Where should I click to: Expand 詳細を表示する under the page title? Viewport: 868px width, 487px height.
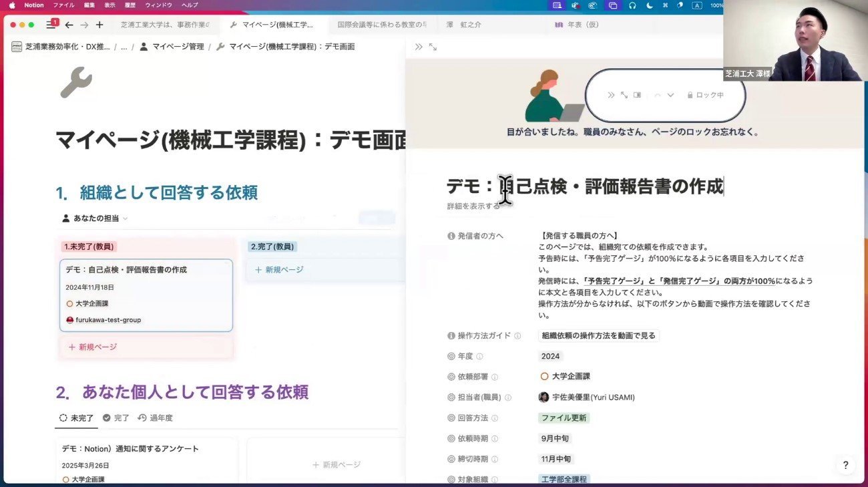point(473,206)
